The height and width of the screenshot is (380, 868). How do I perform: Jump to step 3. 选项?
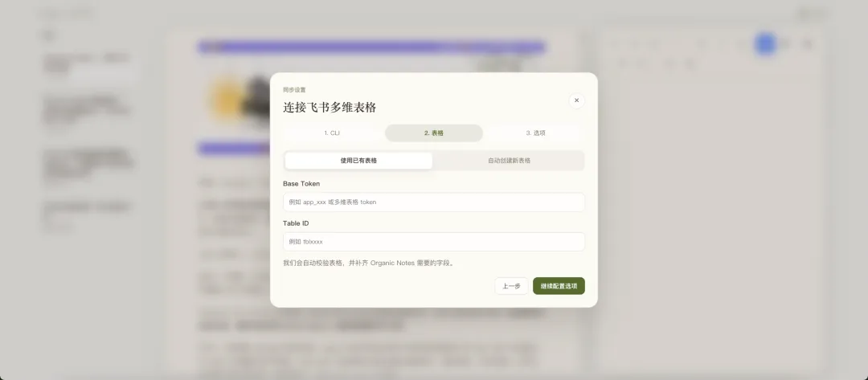tap(535, 133)
